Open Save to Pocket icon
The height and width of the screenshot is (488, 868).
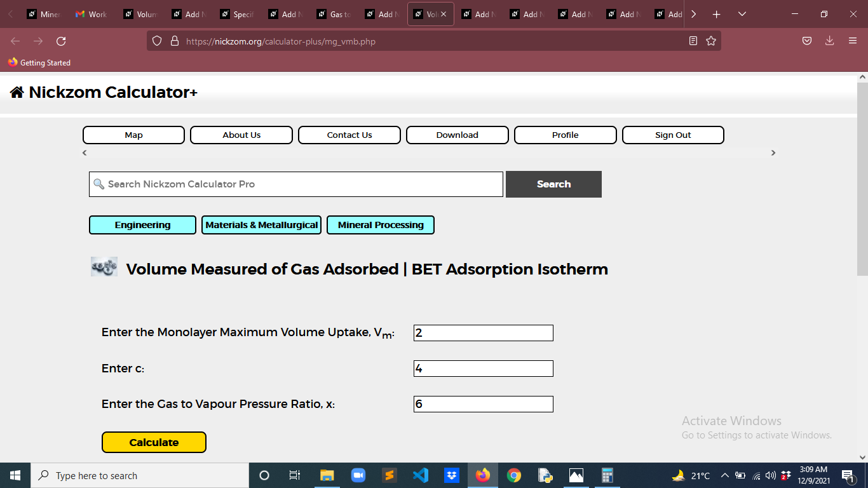pos(806,41)
